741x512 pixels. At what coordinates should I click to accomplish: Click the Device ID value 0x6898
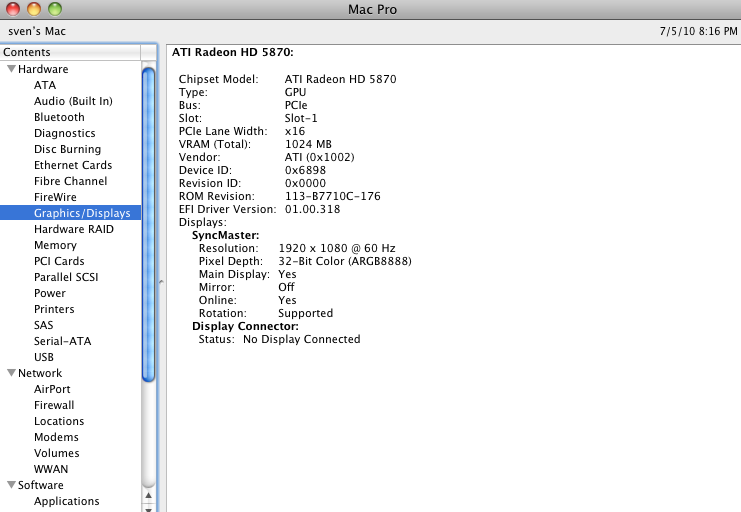click(x=305, y=170)
